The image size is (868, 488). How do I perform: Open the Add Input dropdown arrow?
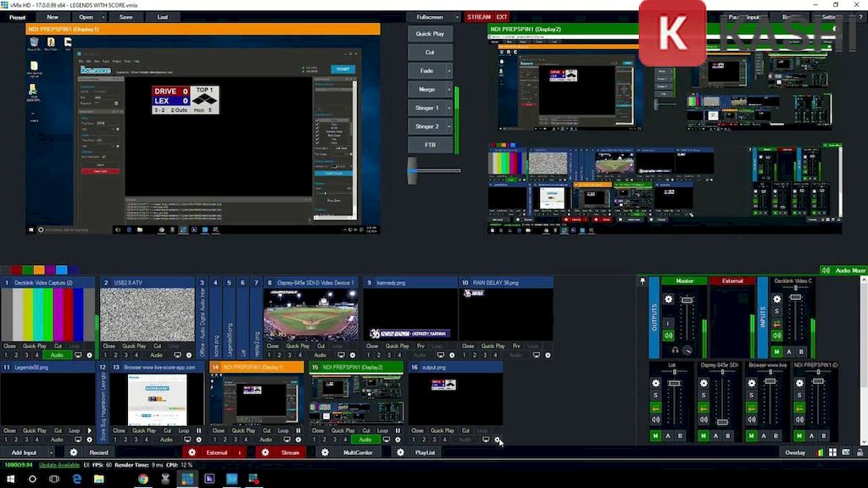pyautogui.click(x=53, y=452)
